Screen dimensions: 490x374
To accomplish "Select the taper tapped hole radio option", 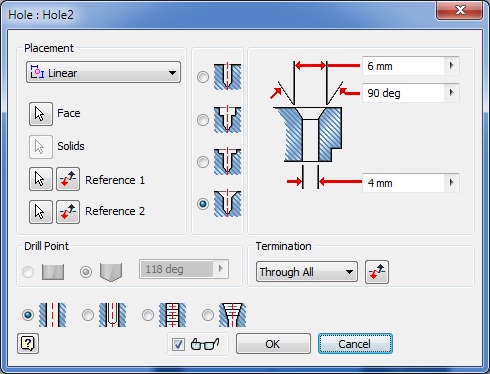I will (208, 315).
